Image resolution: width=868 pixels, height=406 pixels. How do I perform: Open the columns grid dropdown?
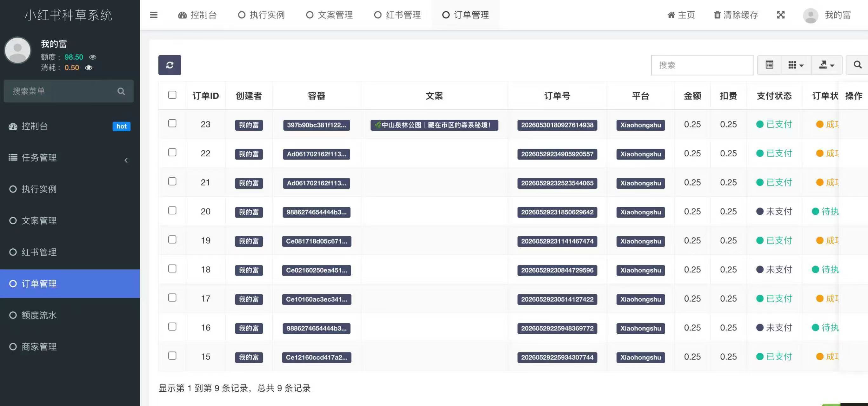[796, 65]
